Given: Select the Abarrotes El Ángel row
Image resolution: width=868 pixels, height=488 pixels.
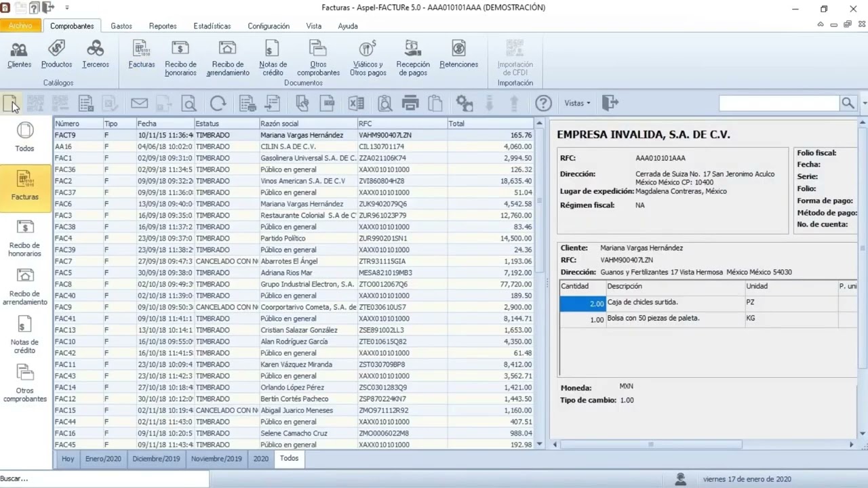Looking at the screenshot, I should click(x=294, y=261).
